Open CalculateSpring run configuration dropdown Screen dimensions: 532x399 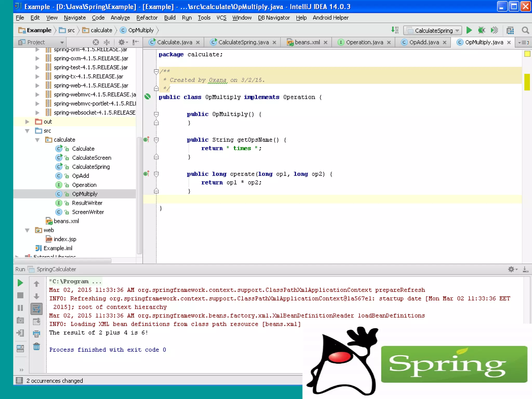[x=433, y=30]
